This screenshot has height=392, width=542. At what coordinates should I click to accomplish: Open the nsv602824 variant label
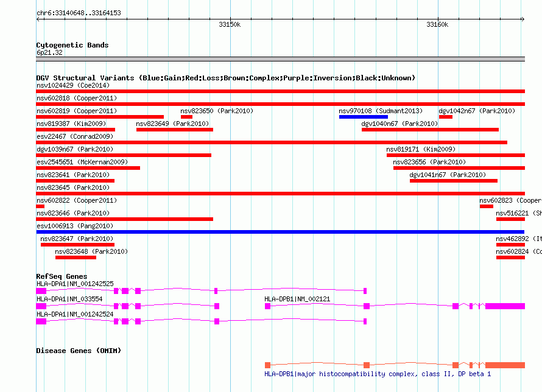pyautogui.click(x=518, y=251)
